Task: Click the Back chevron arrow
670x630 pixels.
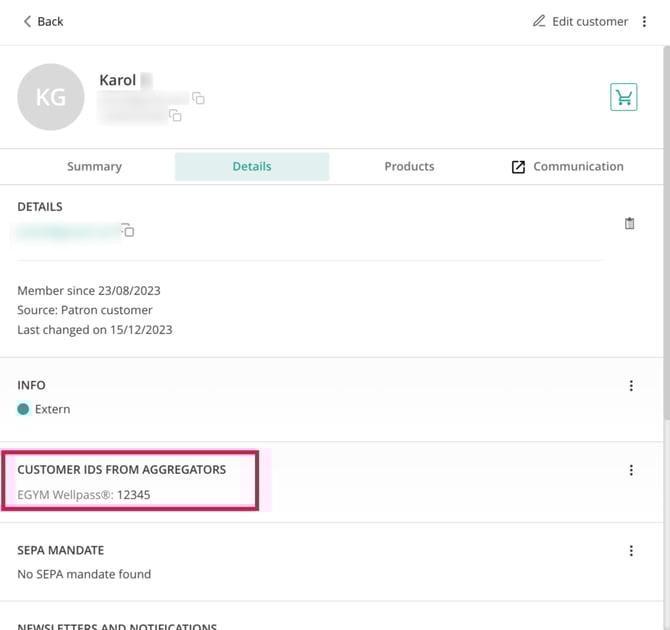Action: pos(27,21)
